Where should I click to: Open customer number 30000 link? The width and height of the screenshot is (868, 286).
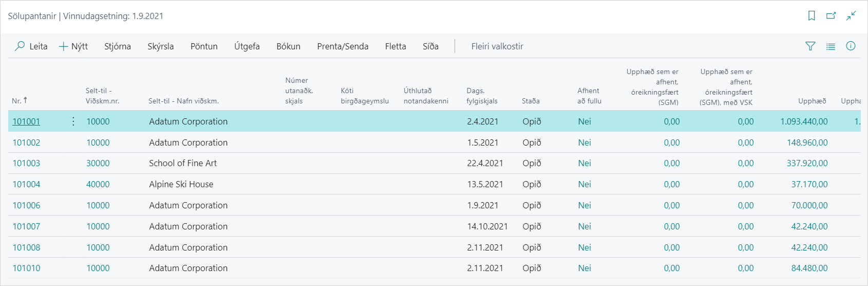pyautogui.click(x=98, y=163)
